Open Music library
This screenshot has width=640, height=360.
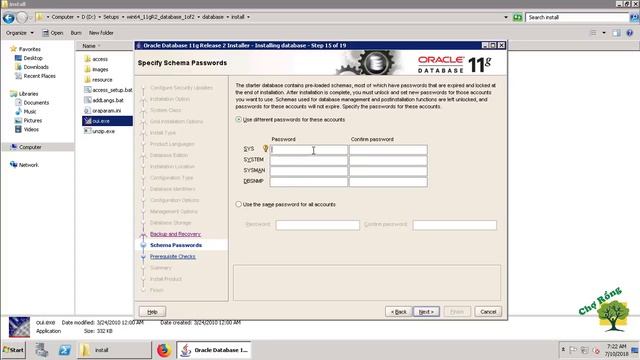tap(26, 111)
